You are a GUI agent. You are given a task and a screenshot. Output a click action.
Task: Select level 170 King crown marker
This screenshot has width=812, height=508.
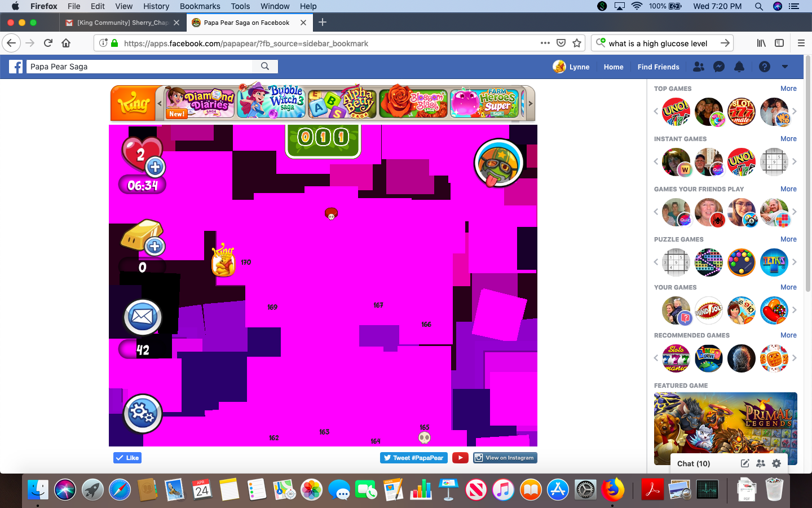pos(223,261)
